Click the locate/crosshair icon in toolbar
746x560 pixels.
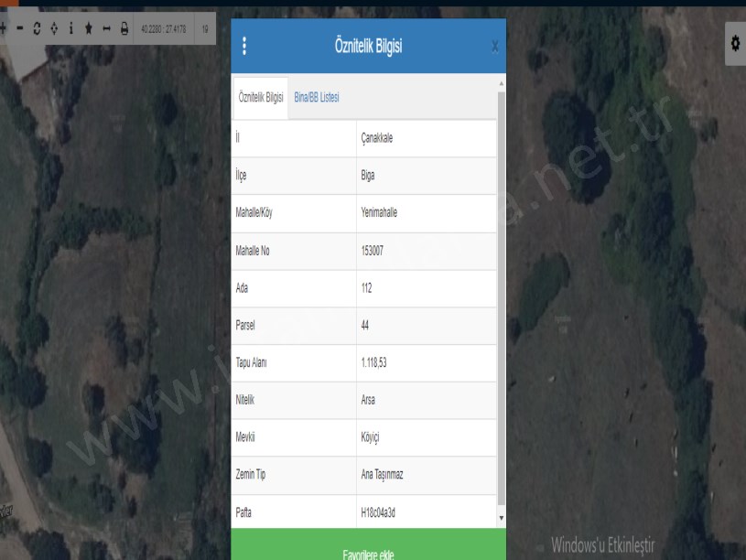[x=54, y=29]
